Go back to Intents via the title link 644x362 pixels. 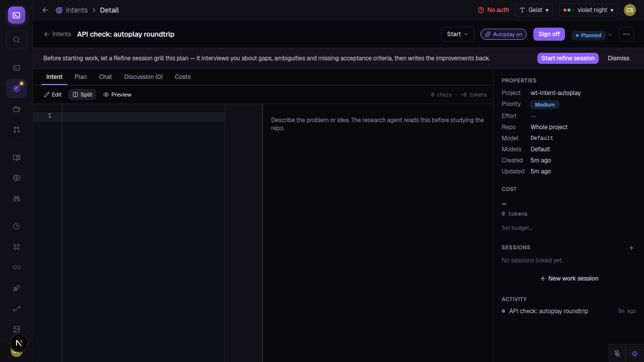57,34
